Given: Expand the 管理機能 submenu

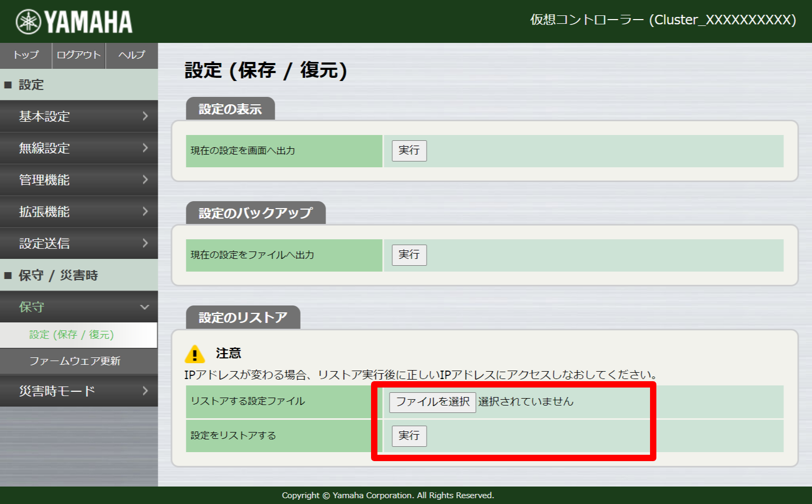Looking at the screenshot, I should tap(78, 180).
